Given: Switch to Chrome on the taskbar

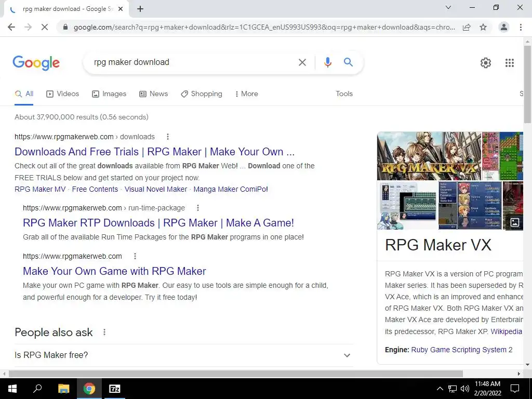Looking at the screenshot, I should tap(89, 389).
